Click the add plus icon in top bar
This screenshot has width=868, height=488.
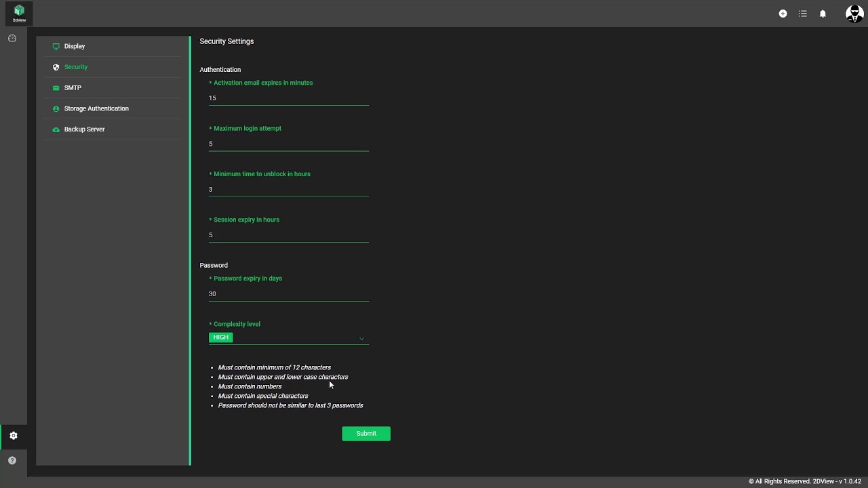783,14
